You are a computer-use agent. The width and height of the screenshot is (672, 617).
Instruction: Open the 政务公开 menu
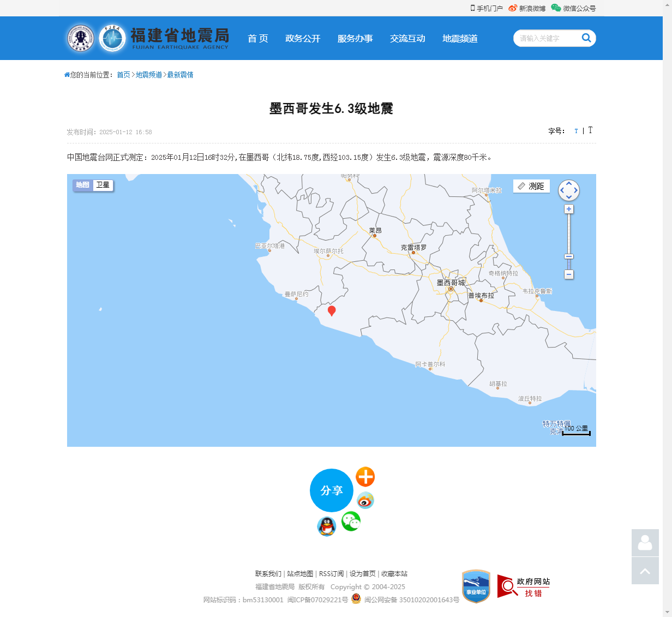click(x=303, y=38)
